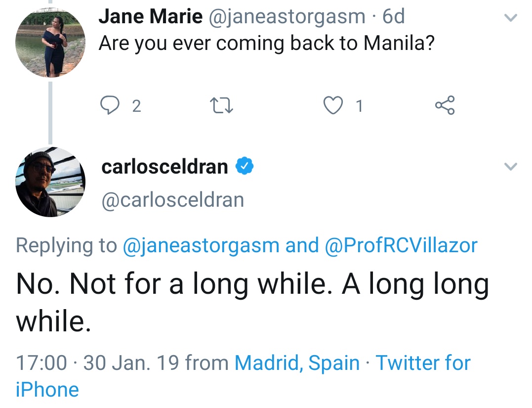
Task: Open the Jane Marie display name
Action: coord(150,17)
